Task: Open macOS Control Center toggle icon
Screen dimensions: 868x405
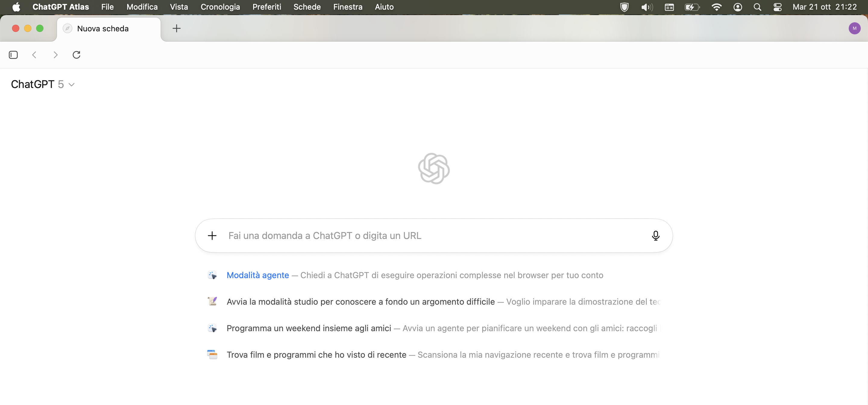Action: pos(777,7)
